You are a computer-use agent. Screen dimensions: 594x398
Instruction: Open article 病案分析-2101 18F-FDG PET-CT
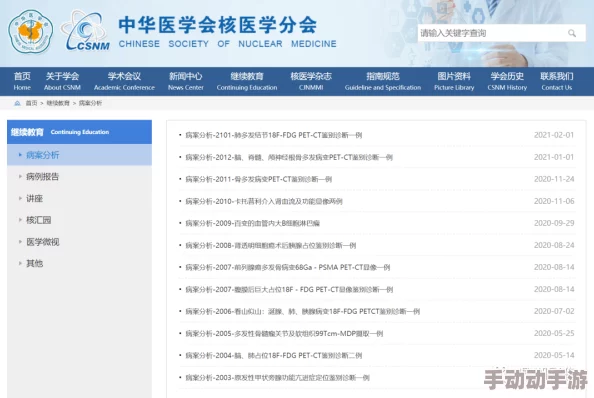click(274, 135)
